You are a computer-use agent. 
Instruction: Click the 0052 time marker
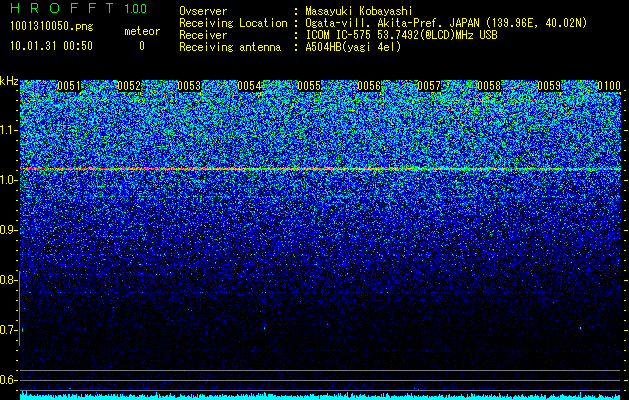[x=129, y=86]
